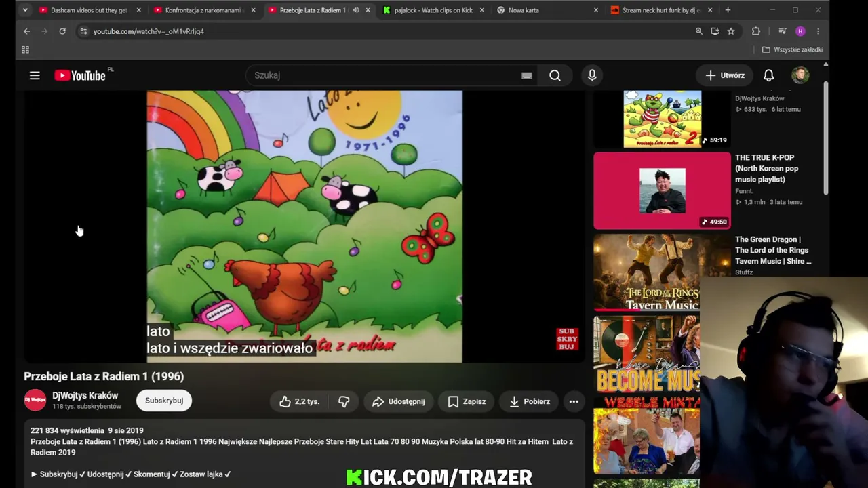
Task: Open the Utwórz create button
Action: (725, 75)
